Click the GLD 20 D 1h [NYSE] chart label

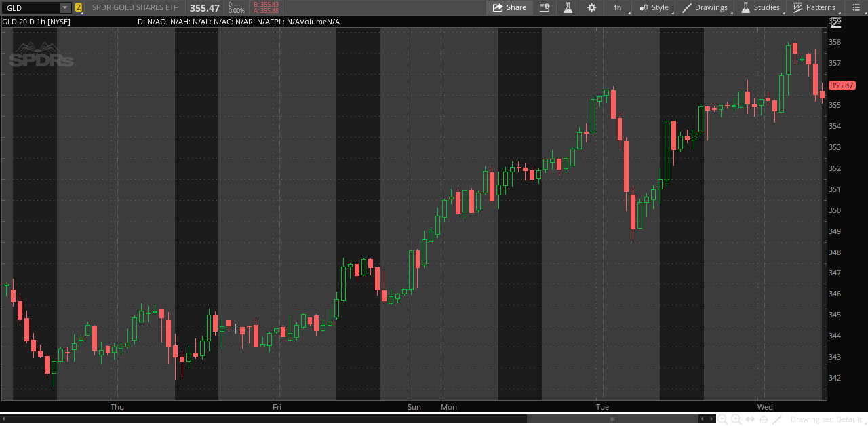36,22
